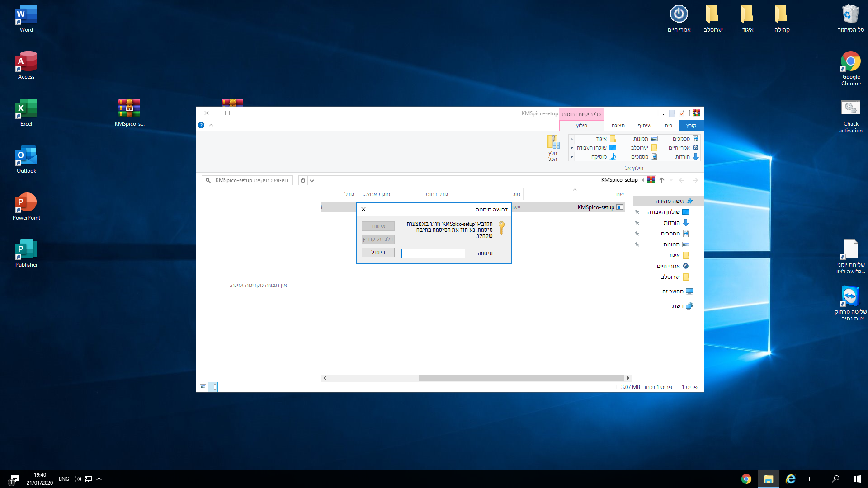The height and width of the screenshot is (488, 868).
Task: Click the horizontal scrollbar thumb in file list
Action: point(521,378)
